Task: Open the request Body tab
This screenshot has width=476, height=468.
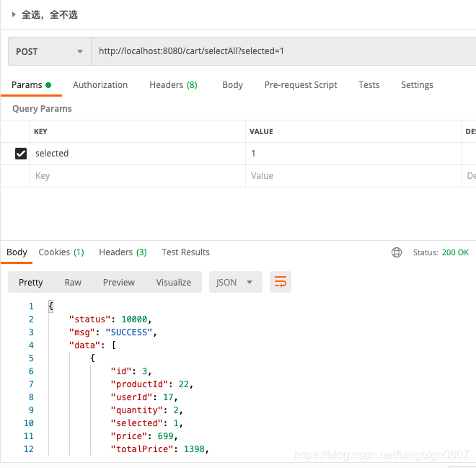Action: tap(232, 85)
